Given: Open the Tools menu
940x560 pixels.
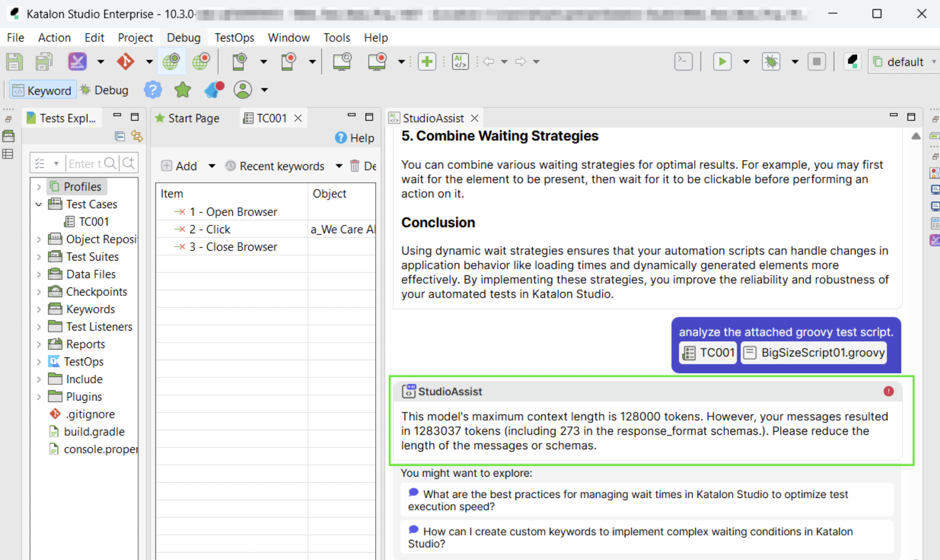Looking at the screenshot, I should click(336, 38).
